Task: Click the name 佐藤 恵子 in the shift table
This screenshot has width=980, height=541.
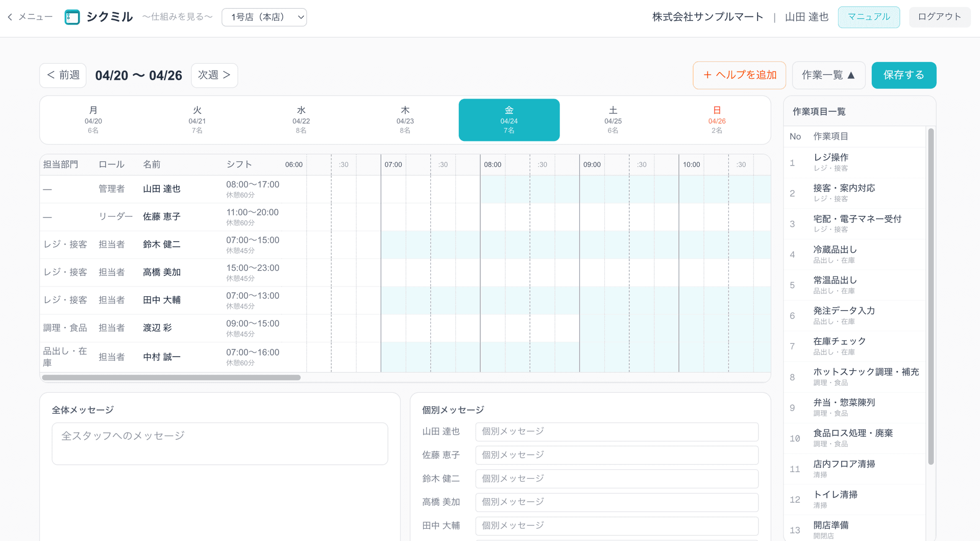Action: coord(162,217)
